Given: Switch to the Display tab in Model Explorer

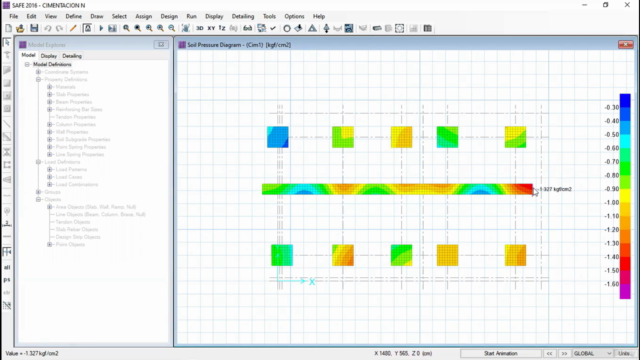Looking at the screenshot, I should pyautogui.click(x=49, y=56).
